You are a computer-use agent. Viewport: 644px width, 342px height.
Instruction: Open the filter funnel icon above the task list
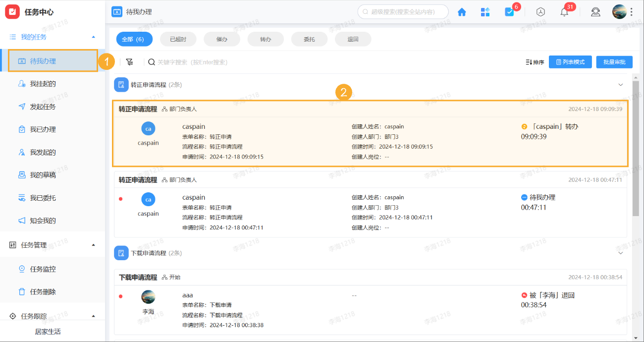point(130,61)
